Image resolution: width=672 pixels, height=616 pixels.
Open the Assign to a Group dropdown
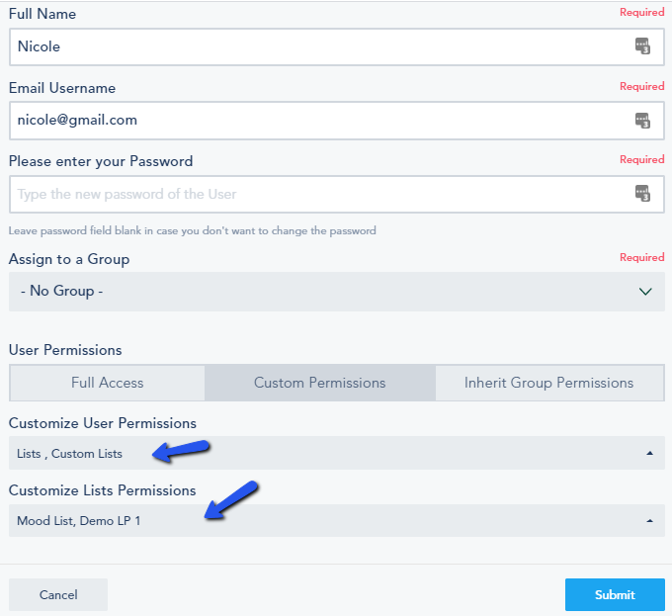click(326, 292)
